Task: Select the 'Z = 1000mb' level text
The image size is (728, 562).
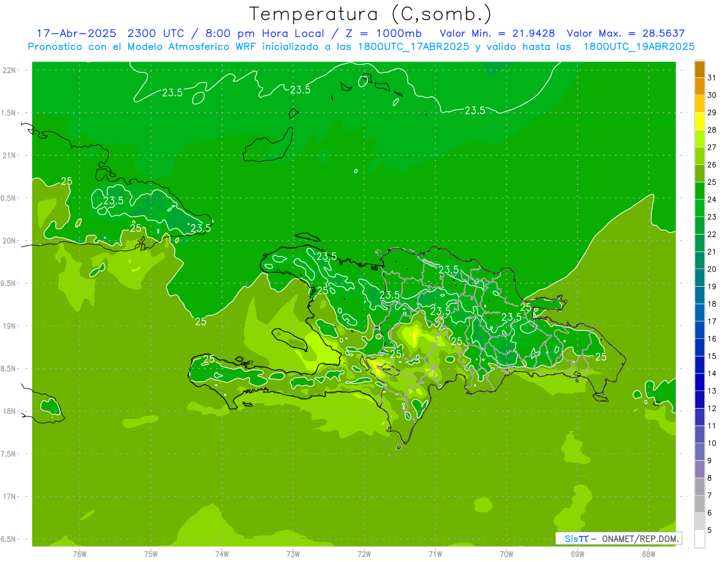Action: coord(383,33)
